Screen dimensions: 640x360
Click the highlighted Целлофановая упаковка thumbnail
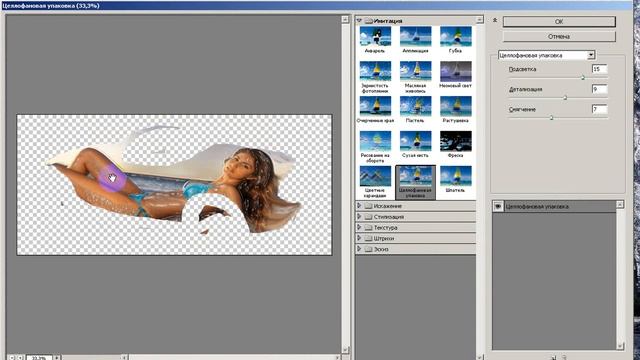pos(416,182)
